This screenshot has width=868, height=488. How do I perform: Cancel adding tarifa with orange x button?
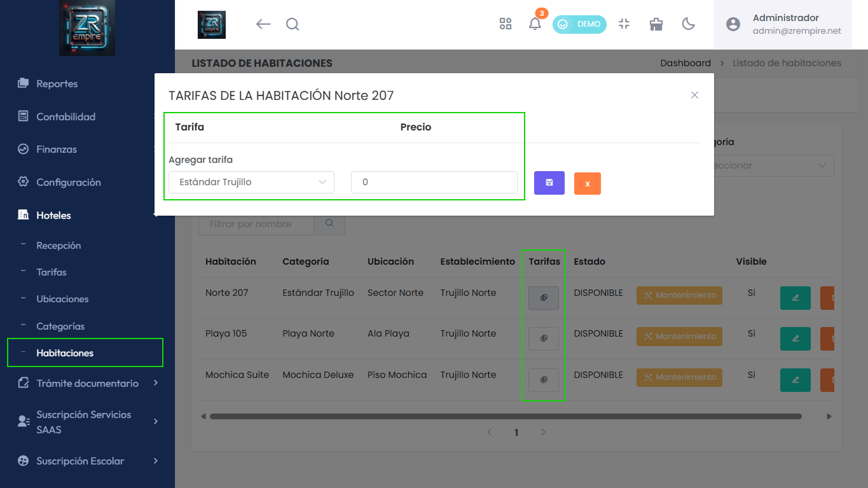[x=588, y=183]
